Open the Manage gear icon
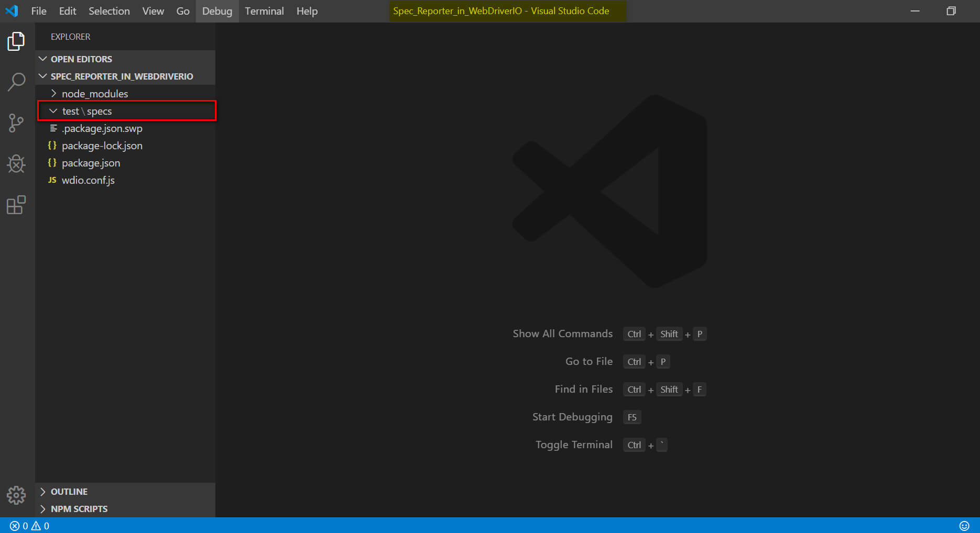This screenshot has height=533, width=980. tap(16, 495)
